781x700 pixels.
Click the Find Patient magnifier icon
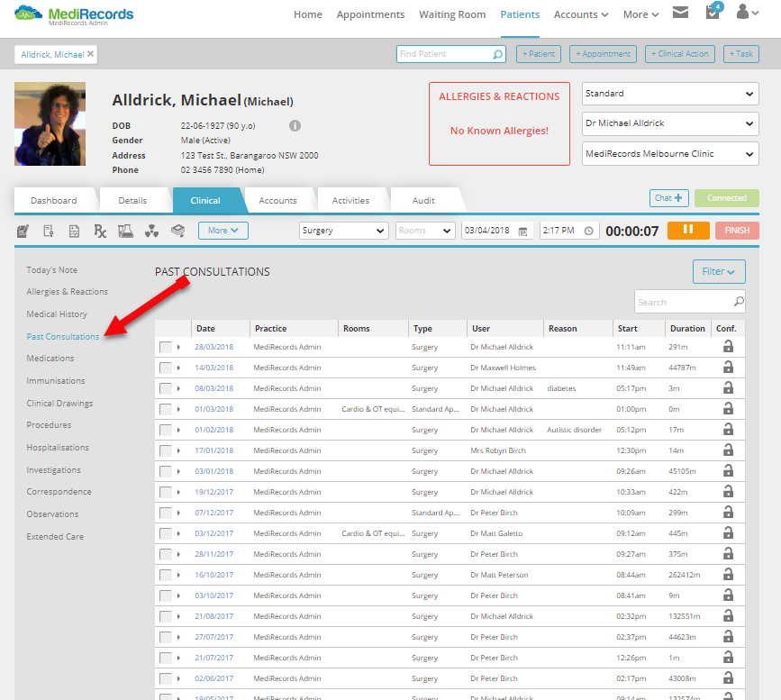(497, 54)
